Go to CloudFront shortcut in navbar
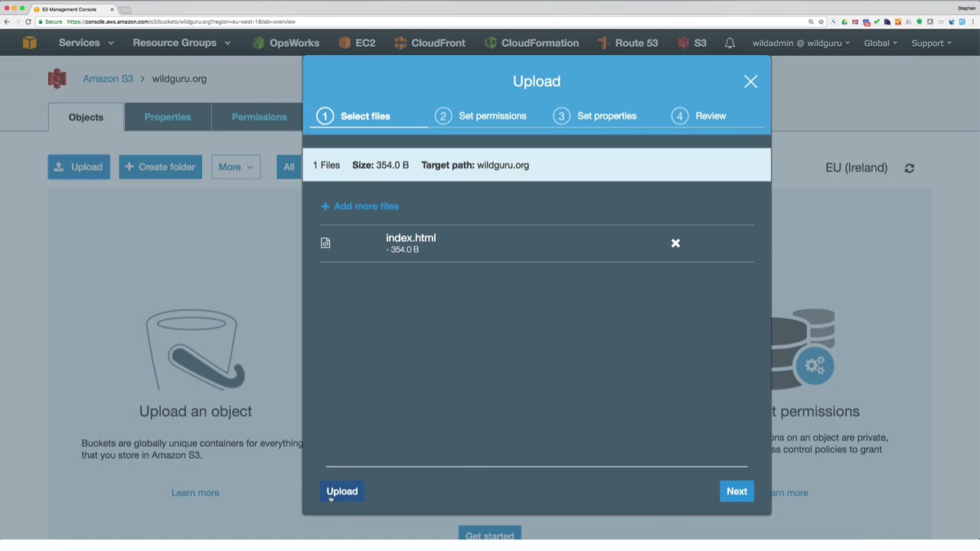 click(x=430, y=43)
